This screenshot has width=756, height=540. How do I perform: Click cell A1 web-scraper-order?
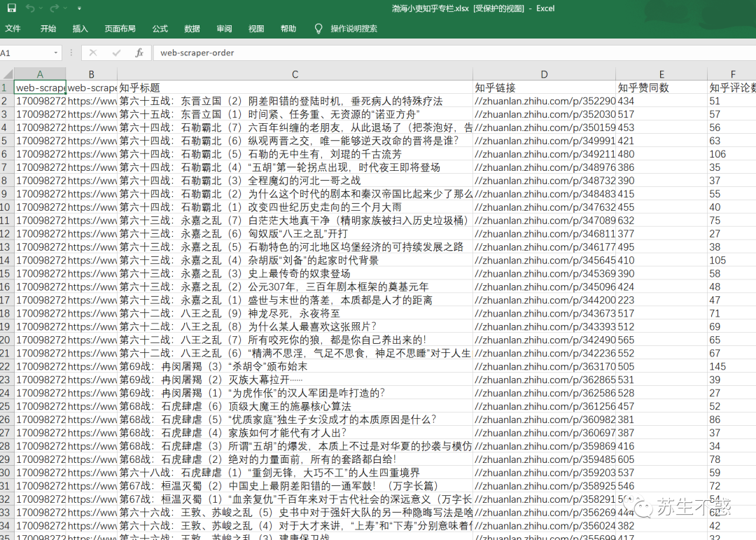40,88
